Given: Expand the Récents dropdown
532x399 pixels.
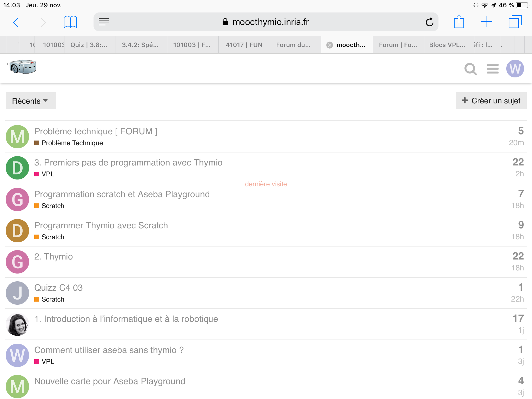Looking at the screenshot, I should pyautogui.click(x=31, y=101).
